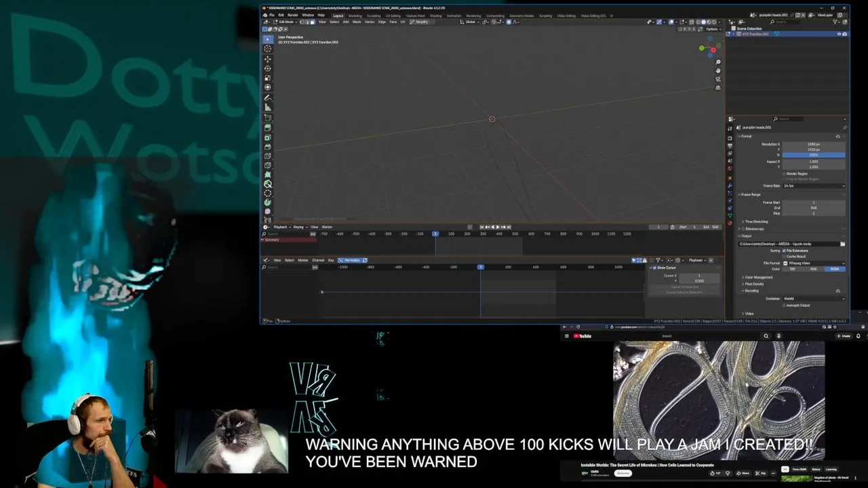Select the Loop Cut tool
Image resolution: width=868 pixels, height=488 pixels.
268,156
